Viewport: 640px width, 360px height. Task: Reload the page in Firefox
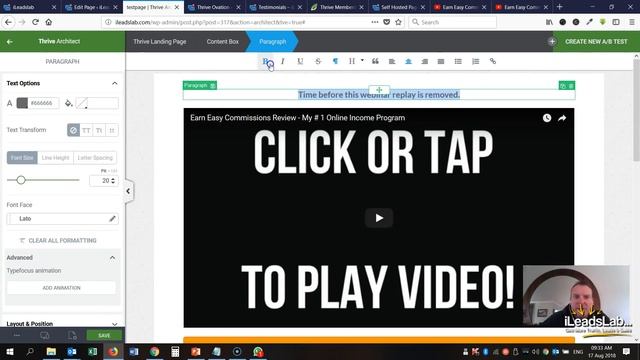[x=35, y=22]
